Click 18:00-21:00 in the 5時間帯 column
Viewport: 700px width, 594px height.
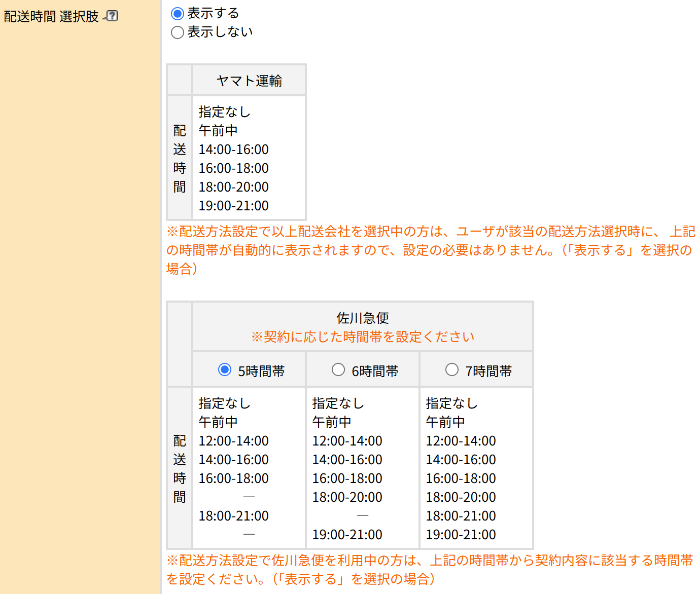232,515
